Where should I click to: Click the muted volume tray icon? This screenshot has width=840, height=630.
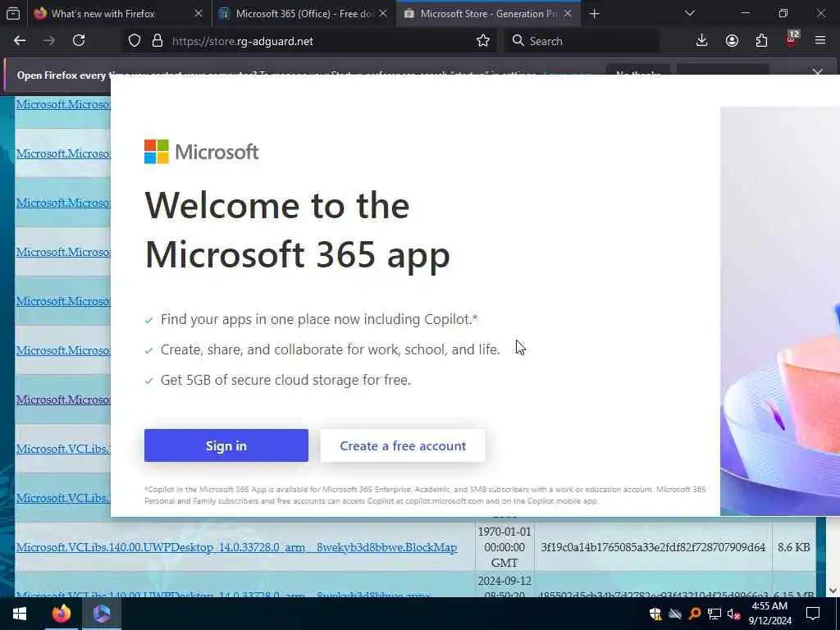[x=733, y=614]
